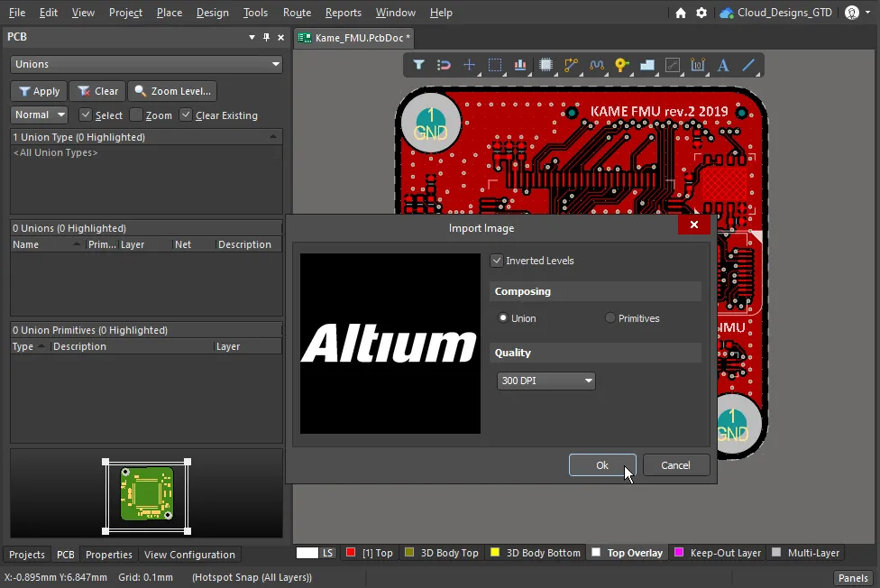Expand the Unions panel mode dropdown
Image resolution: width=880 pixels, height=588 pixels.
pyautogui.click(x=146, y=64)
